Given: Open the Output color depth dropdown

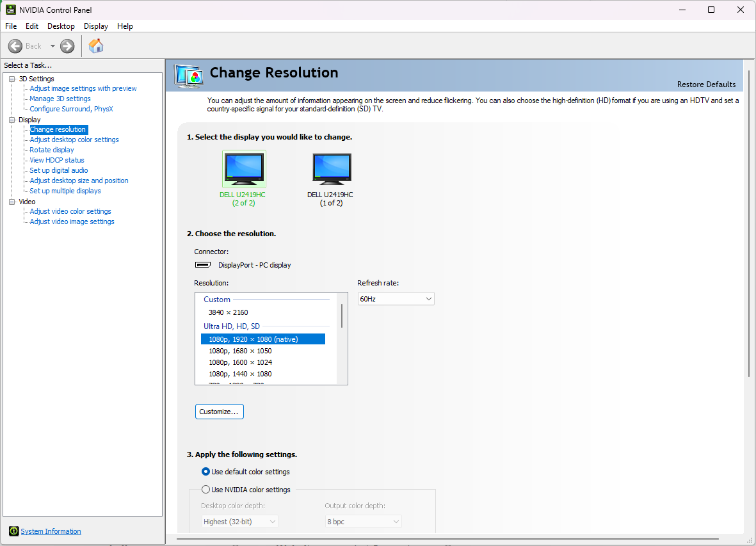Looking at the screenshot, I should 363,522.
